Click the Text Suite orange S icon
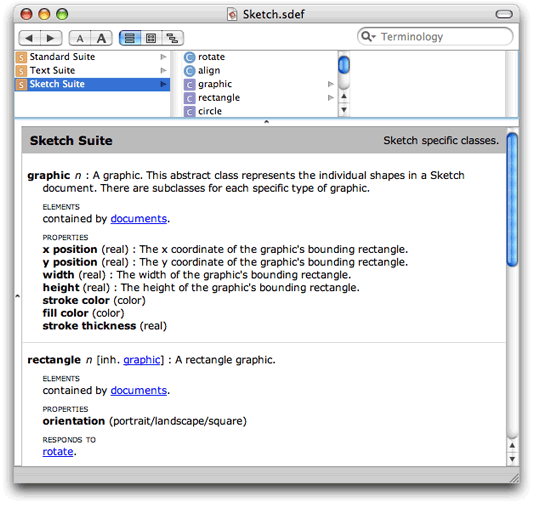Viewport: 534px width, 505px height. [21, 71]
